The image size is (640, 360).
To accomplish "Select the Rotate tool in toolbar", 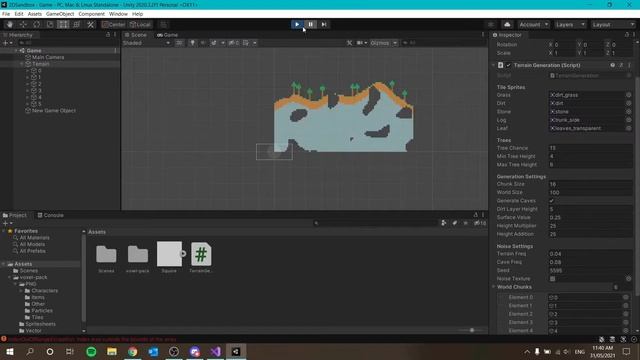I will [37, 24].
